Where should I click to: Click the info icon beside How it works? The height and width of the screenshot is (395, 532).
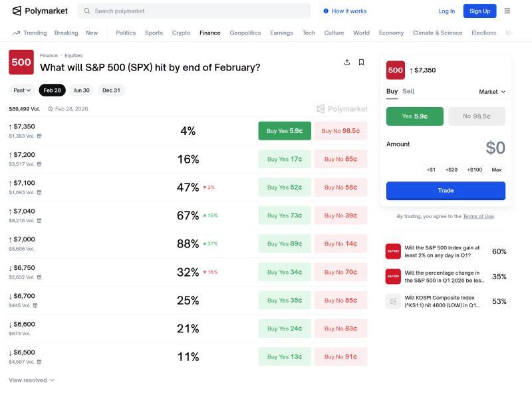pos(326,11)
